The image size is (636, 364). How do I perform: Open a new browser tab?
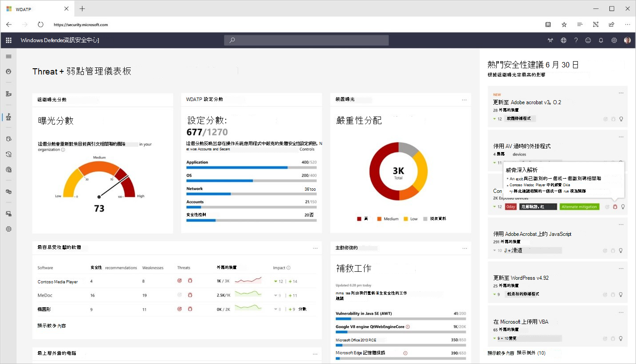click(x=82, y=9)
